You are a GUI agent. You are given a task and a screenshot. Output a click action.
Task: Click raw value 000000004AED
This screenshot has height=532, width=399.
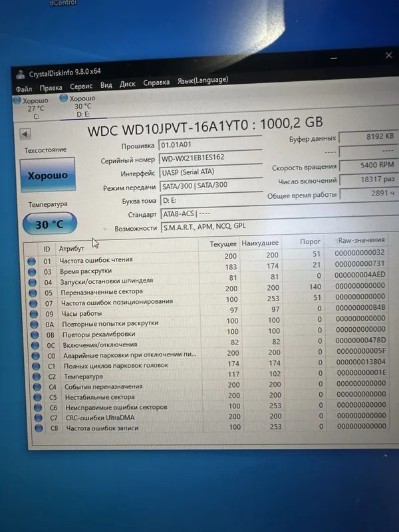click(x=360, y=274)
